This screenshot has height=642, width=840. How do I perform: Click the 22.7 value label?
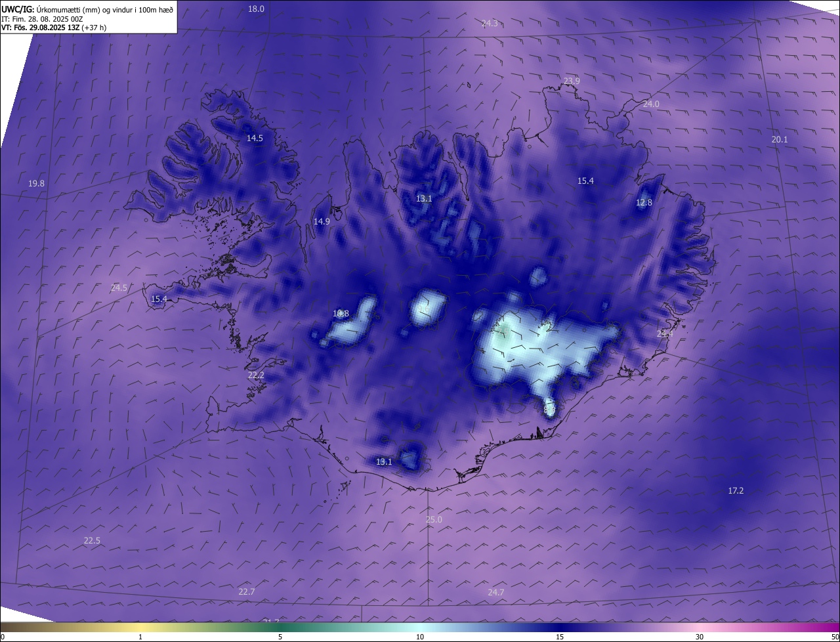point(246,591)
